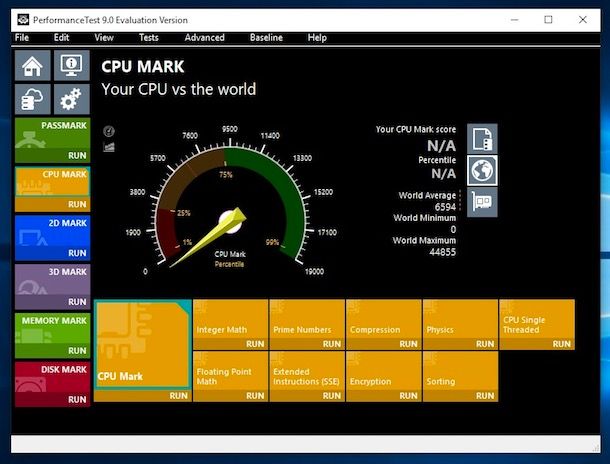This screenshot has height=464, width=610.
Task: Click 'Your CPU vs the world' heading
Action: [179, 89]
